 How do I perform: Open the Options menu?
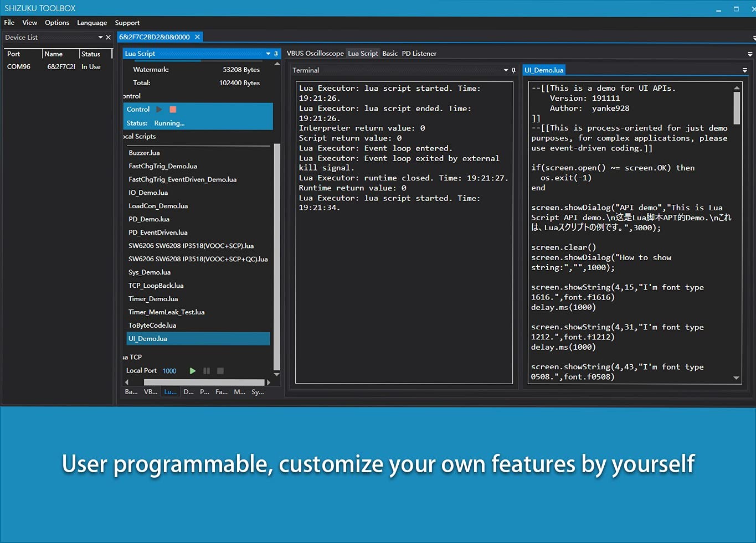tap(57, 23)
